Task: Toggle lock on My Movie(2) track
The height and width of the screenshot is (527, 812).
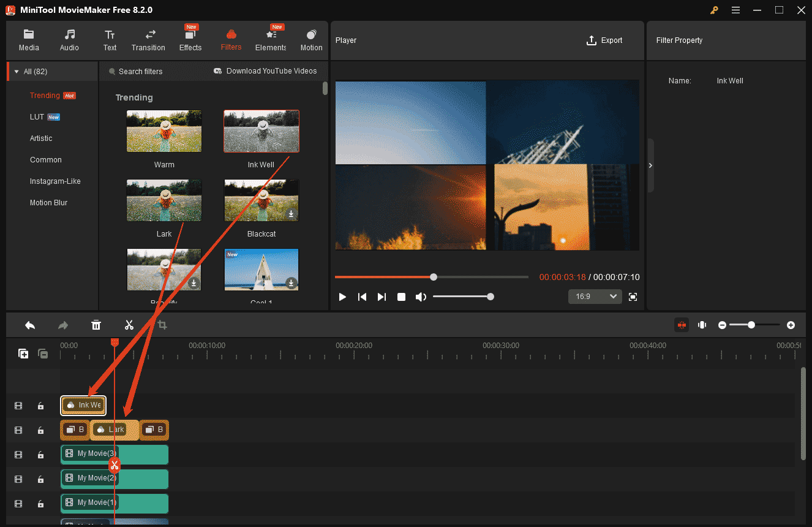Action: [x=40, y=479]
